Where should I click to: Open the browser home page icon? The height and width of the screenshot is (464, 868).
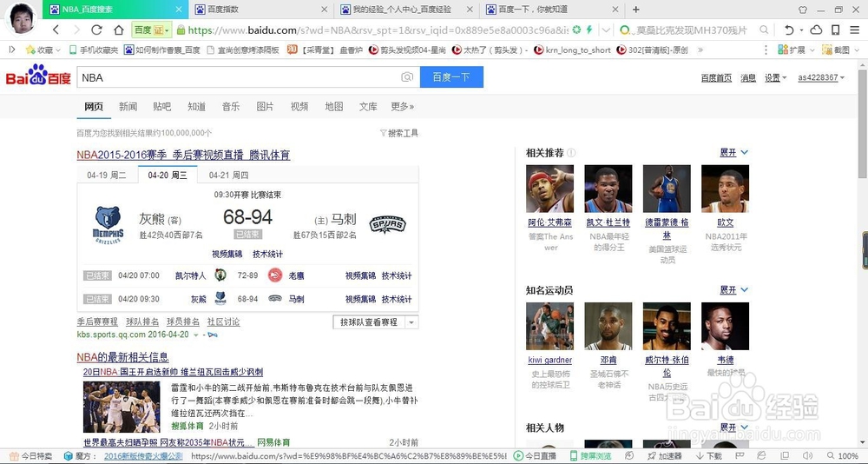coord(118,30)
